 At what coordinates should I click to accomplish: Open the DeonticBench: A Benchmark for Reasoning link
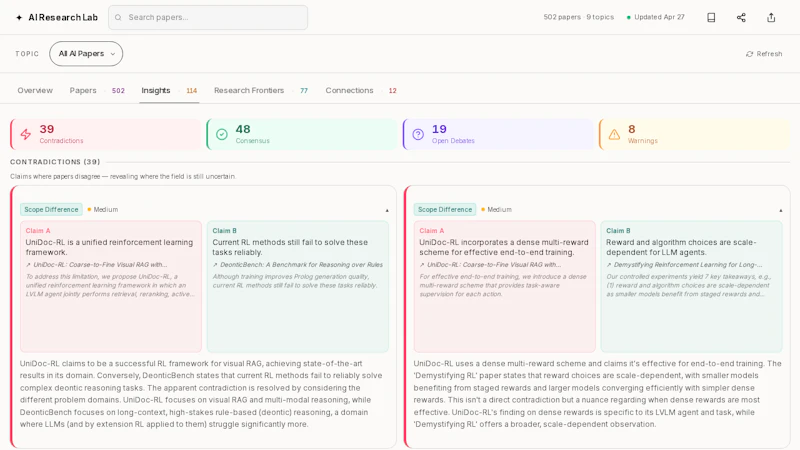(297, 265)
